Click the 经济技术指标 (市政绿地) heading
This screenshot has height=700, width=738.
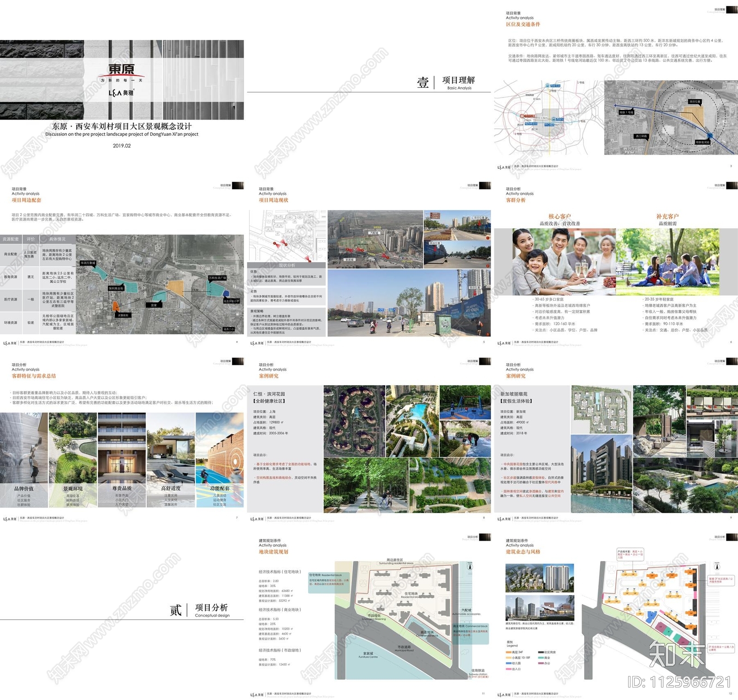280,650
